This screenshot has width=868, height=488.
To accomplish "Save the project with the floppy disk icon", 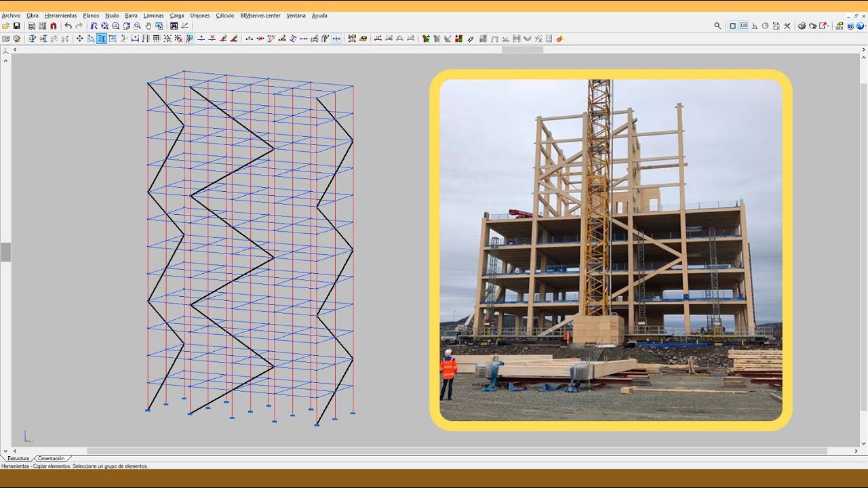I will [17, 26].
